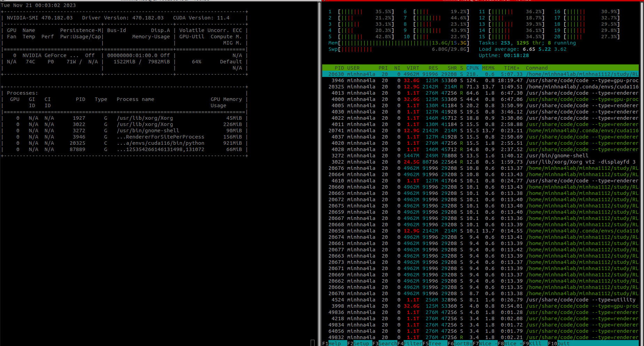Image resolution: width=644 pixels, height=346 pixels.
Task: Click the CPU 1 usage meter bar
Action: pyautogui.click(x=361, y=11)
